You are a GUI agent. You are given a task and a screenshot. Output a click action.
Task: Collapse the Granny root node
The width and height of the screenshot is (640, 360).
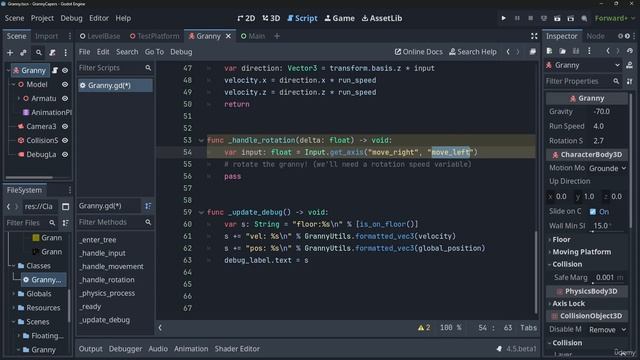8,70
